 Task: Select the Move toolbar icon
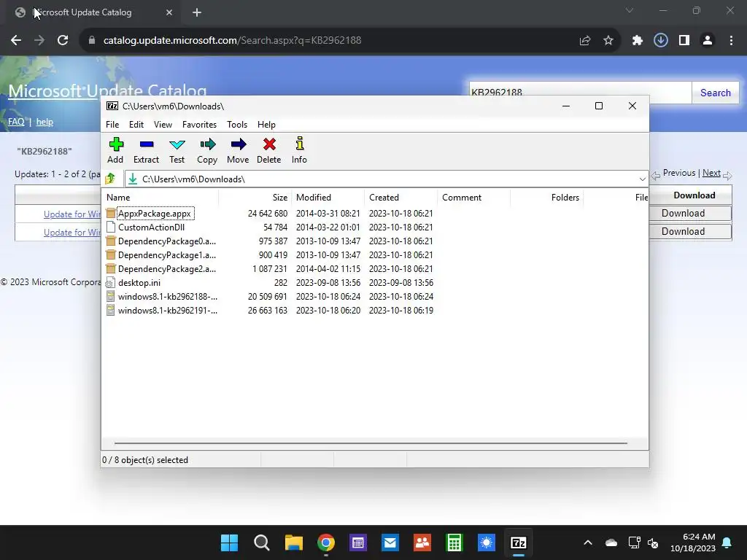point(239,144)
